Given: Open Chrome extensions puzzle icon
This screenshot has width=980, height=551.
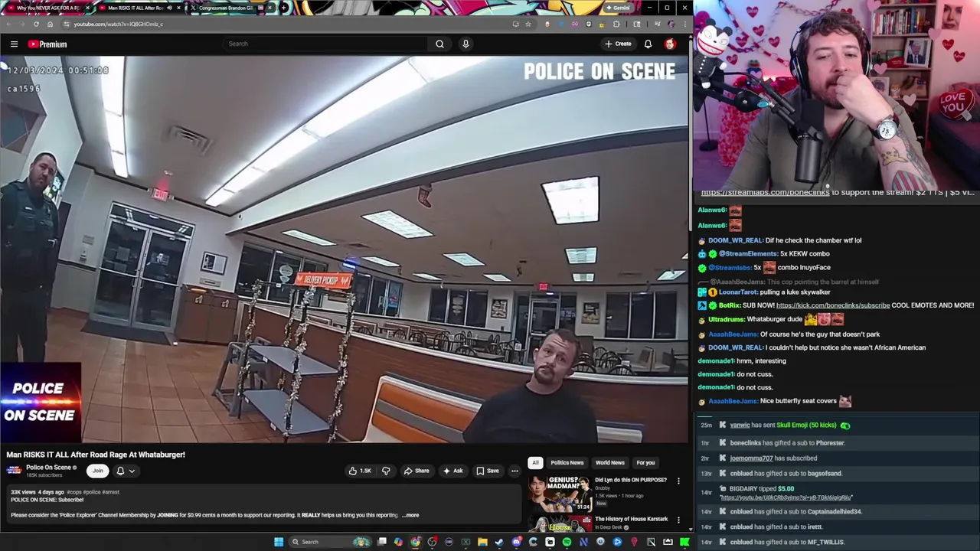Looking at the screenshot, I should (616, 24).
